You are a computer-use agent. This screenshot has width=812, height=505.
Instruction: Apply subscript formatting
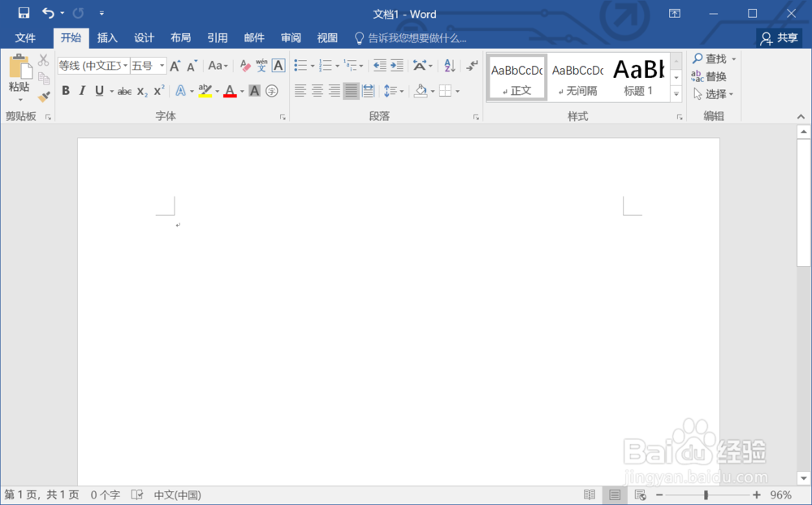click(x=142, y=91)
